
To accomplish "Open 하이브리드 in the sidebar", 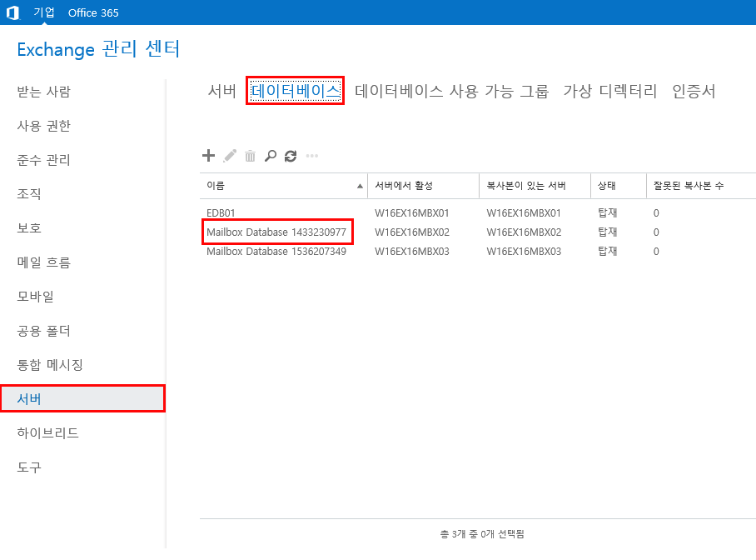I will coord(47,433).
